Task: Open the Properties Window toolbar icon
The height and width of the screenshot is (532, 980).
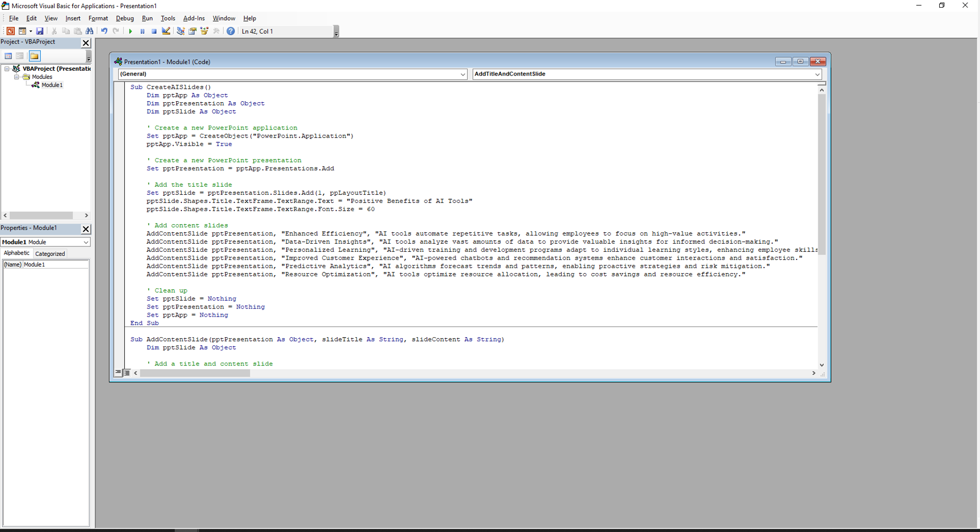Action: coord(193,31)
